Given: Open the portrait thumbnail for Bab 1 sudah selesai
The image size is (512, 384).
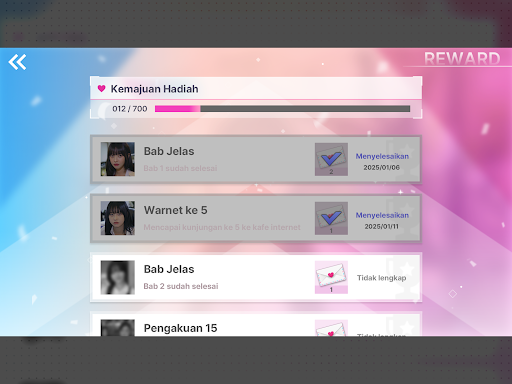Looking at the screenshot, I should (x=118, y=159).
